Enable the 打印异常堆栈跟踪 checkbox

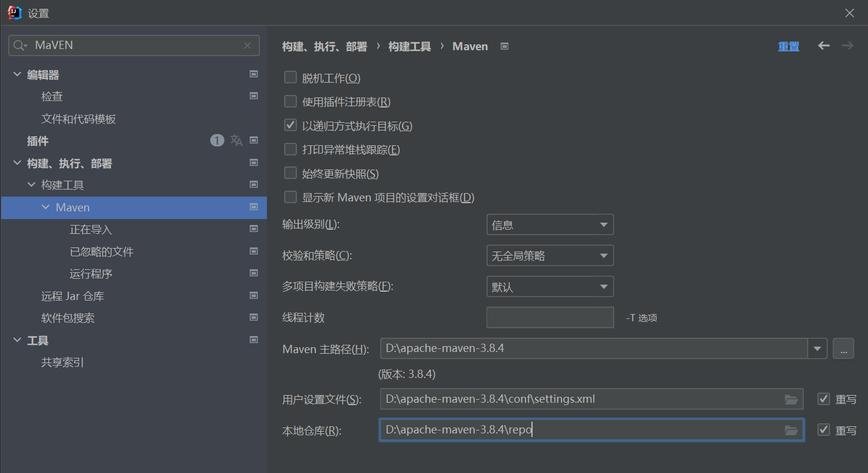click(290, 149)
